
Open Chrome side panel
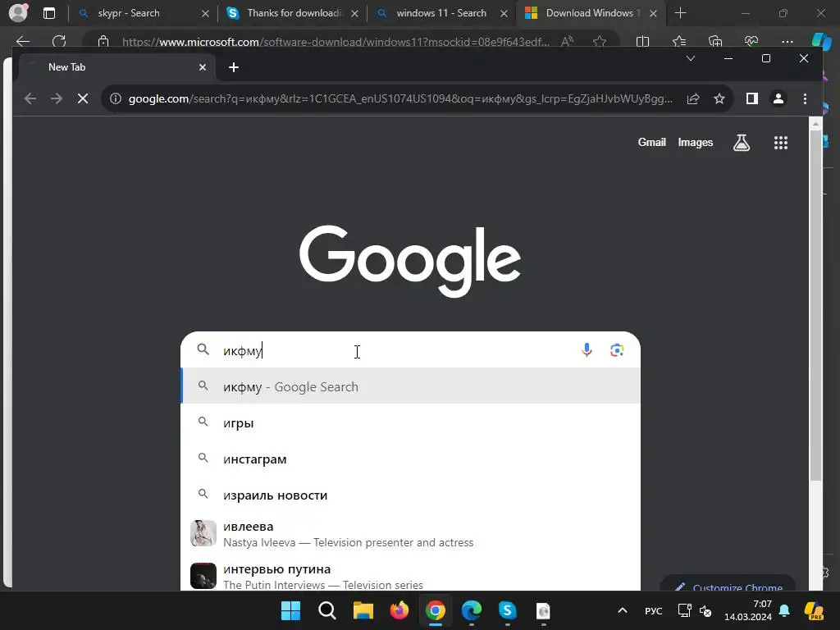click(752, 98)
